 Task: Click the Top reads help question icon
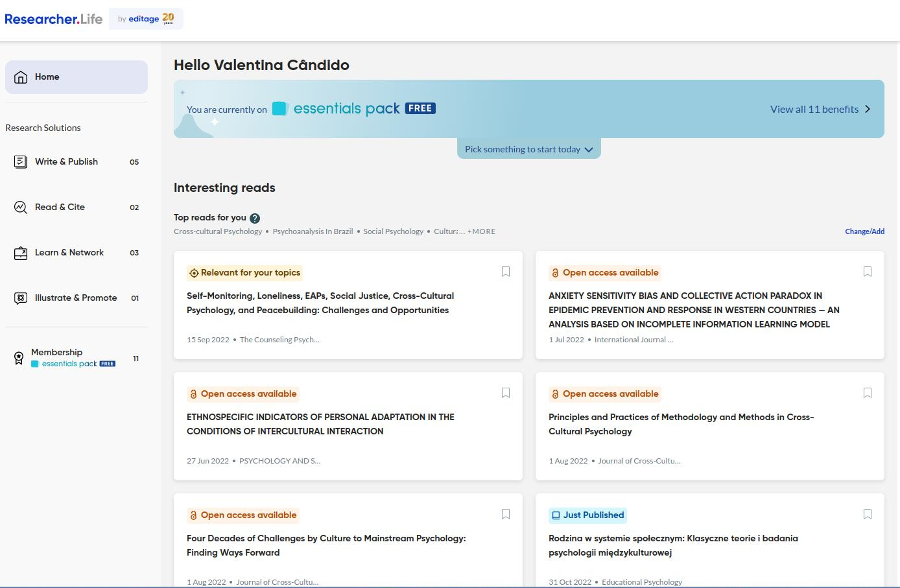[255, 218]
